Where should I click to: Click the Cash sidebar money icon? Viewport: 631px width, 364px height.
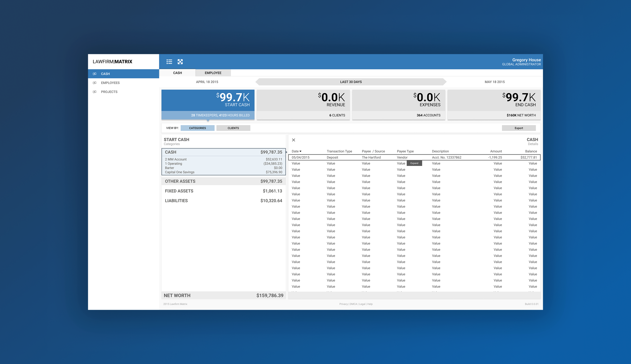click(95, 74)
